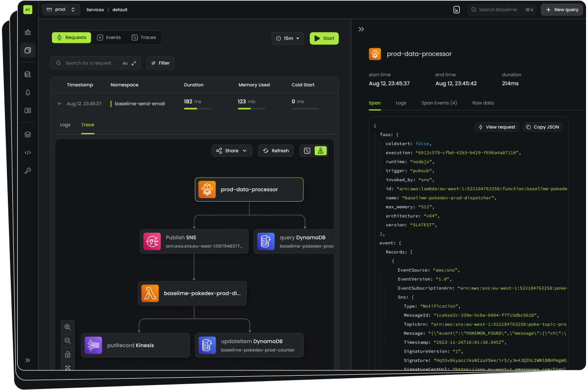Click the Search for a request field
Image resolution: width=588 pixels, height=390 pixels.
pos(89,63)
